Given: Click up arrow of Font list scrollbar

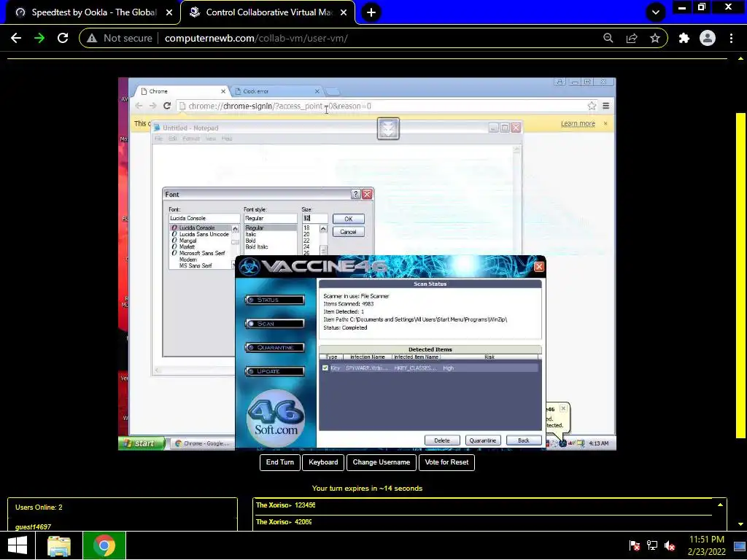Looking at the screenshot, I should (236, 229).
